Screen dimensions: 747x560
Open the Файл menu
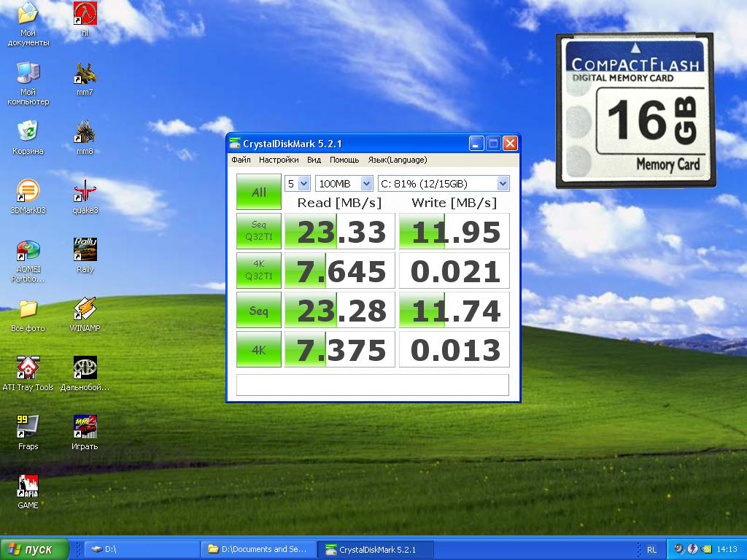click(x=241, y=160)
